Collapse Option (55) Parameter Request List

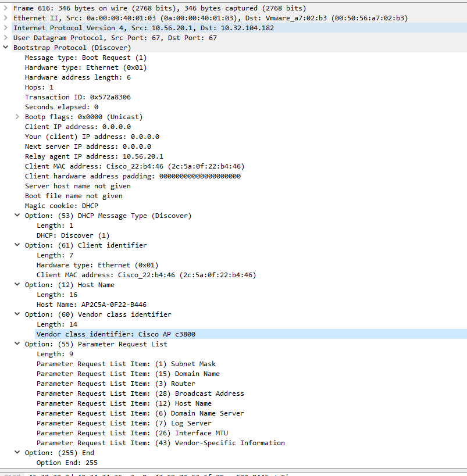point(17,344)
